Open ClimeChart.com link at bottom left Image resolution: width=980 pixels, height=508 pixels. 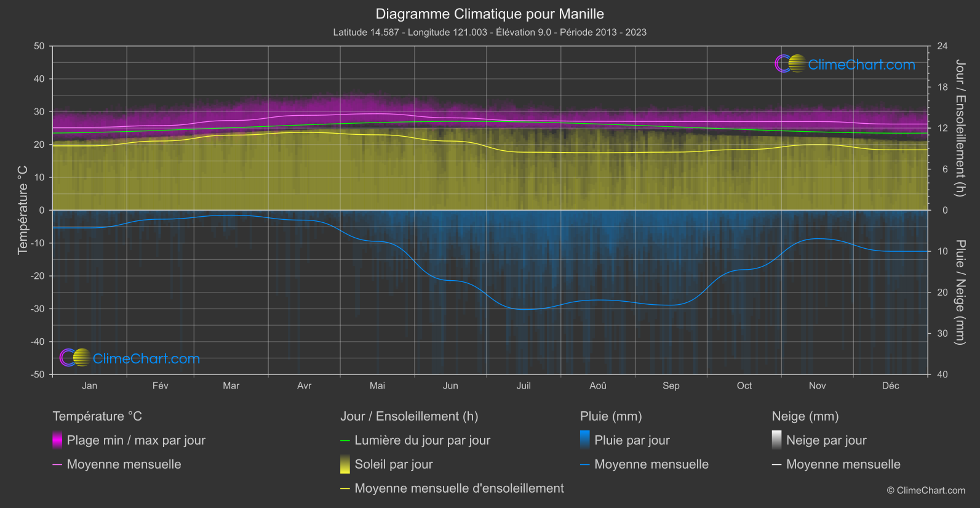point(146,358)
